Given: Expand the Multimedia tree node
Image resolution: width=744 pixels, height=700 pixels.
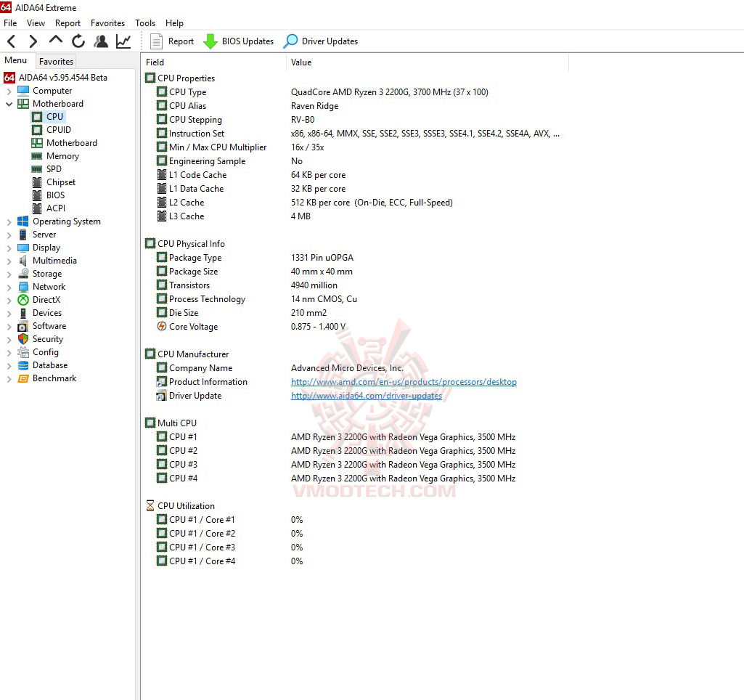Looking at the screenshot, I should (9, 261).
